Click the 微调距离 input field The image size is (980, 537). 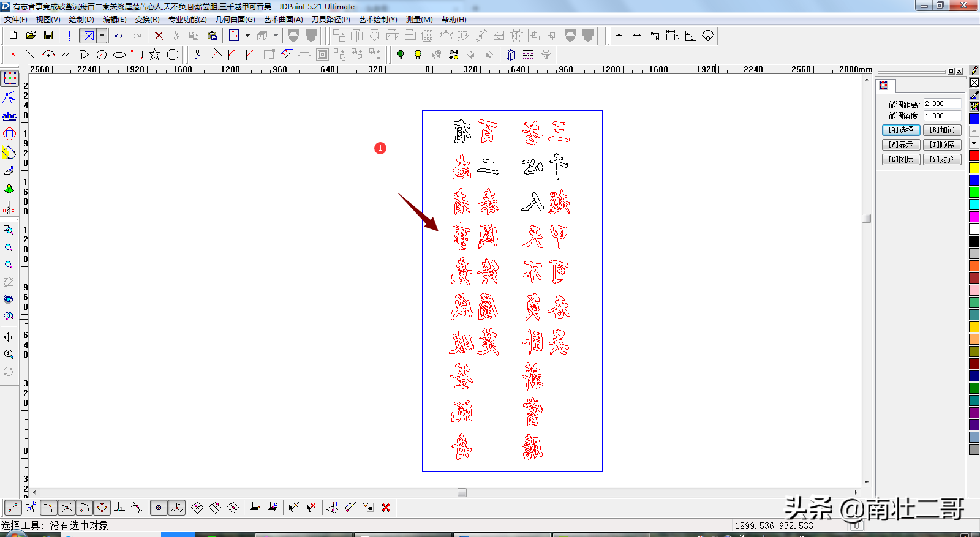point(942,103)
